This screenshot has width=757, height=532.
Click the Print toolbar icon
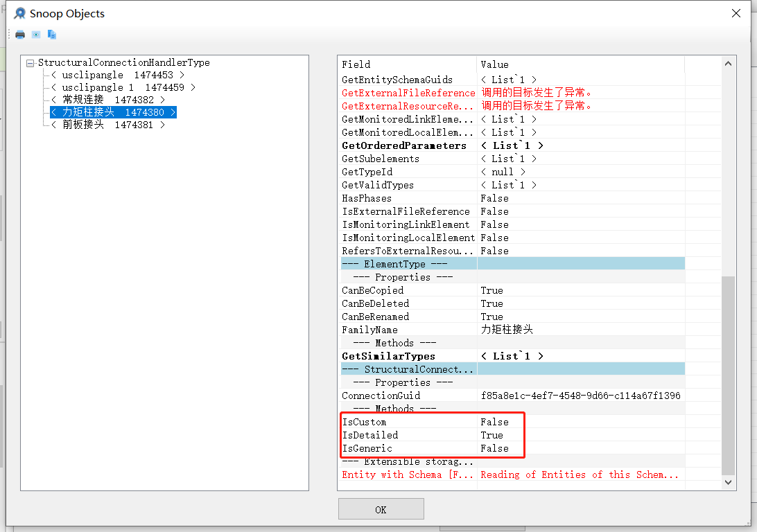coord(19,34)
